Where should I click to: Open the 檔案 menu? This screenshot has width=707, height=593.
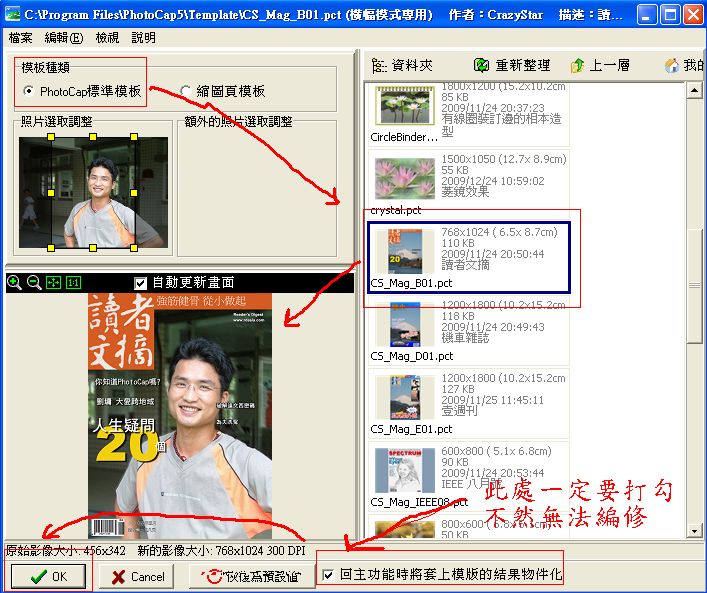[21, 37]
